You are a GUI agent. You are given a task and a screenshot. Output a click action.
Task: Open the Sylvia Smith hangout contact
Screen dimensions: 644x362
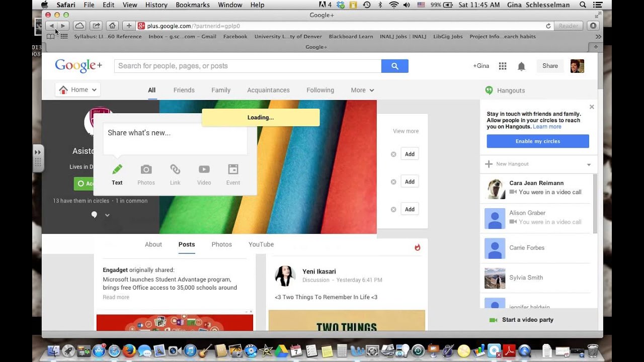point(536,278)
